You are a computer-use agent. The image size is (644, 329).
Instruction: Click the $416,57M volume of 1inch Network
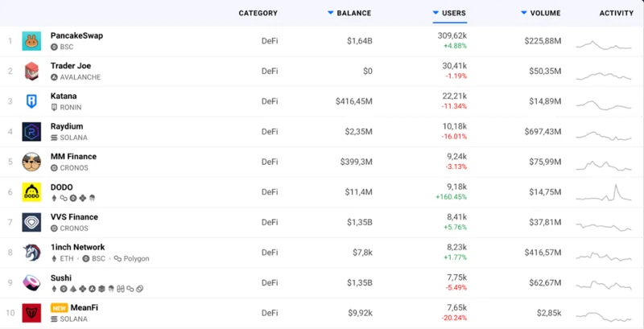coord(543,253)
